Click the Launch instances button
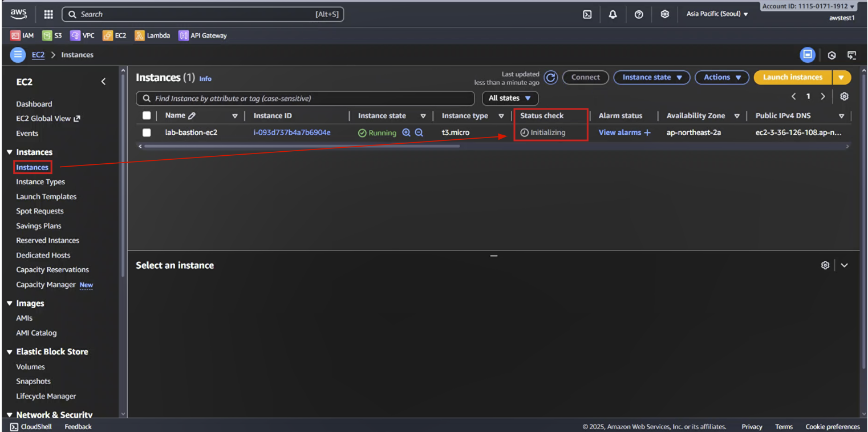Screen dimensions: 868x432 click(x=793, y=78)
